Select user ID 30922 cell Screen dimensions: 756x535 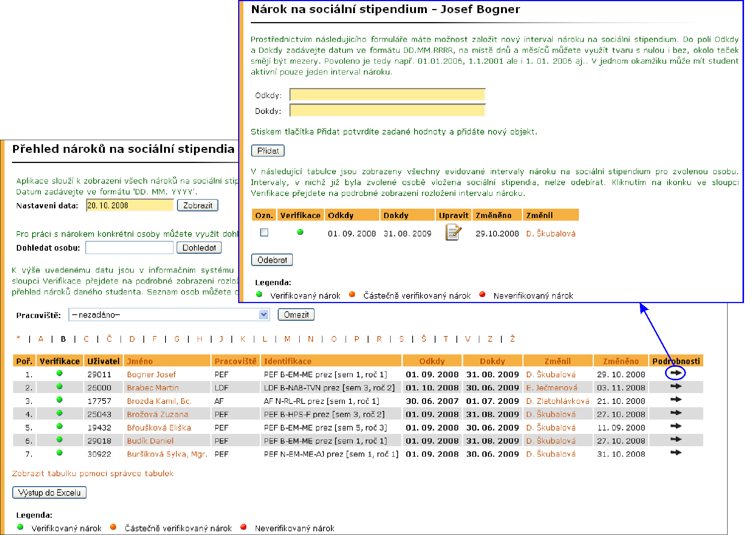point(99,454)
